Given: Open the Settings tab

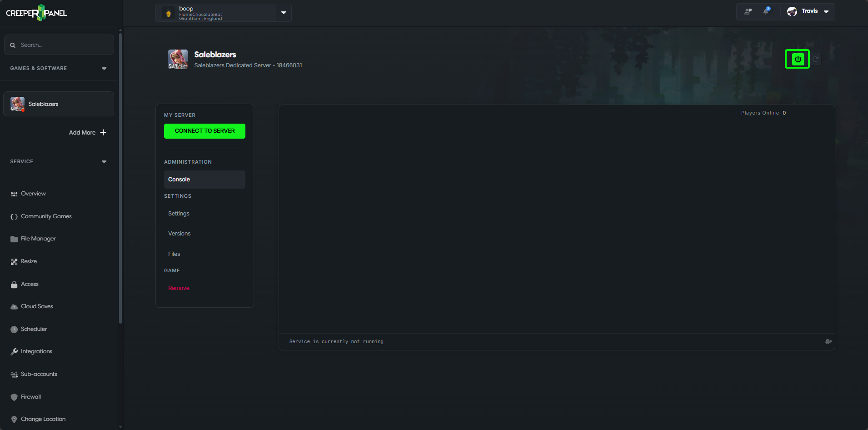Looking at the screenshot, I should (x=179, y=214).
